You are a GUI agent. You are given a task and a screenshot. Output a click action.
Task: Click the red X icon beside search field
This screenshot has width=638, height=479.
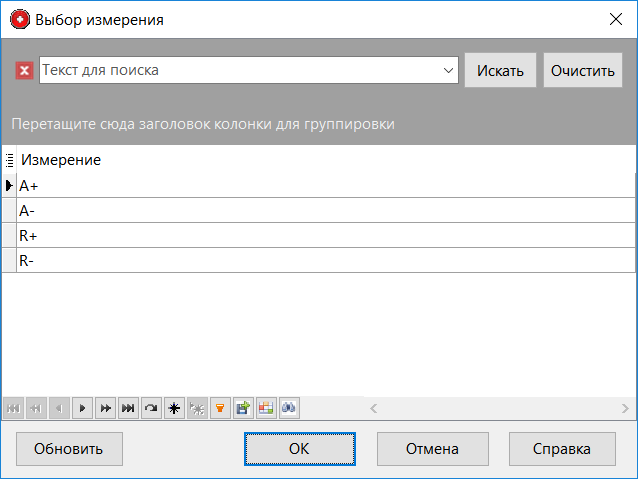click(x=25, y=71)
